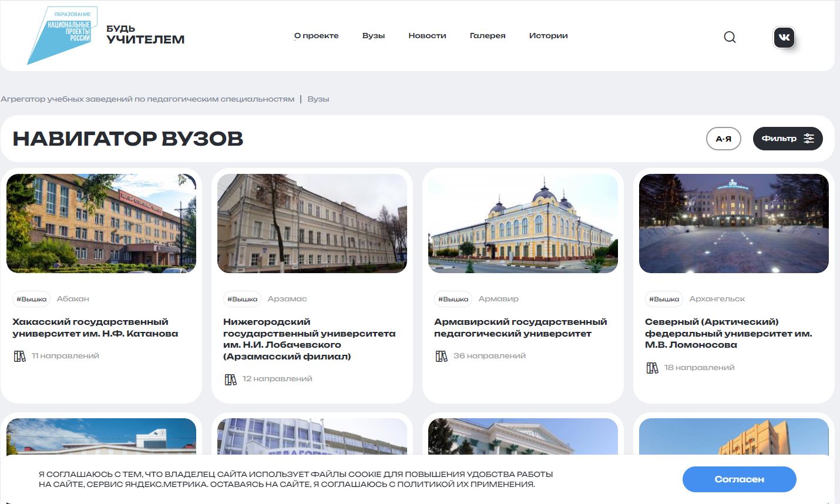Click the 12 направлений text

point(277,379)
